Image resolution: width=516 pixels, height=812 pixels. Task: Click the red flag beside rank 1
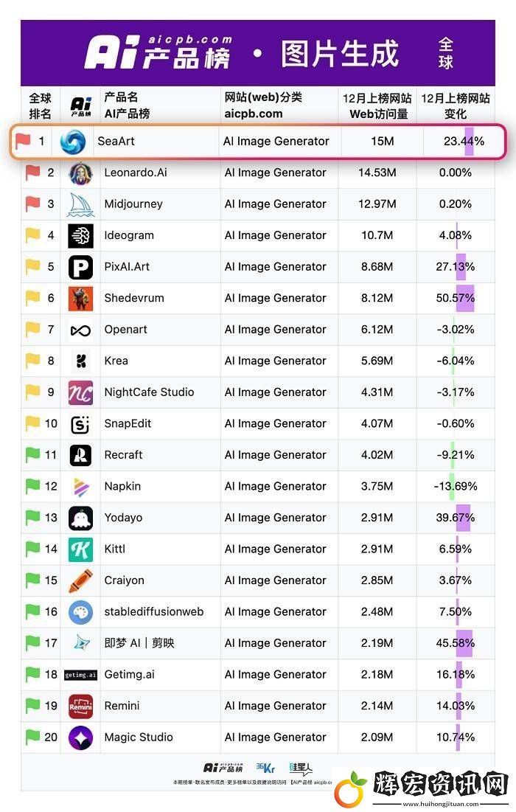23,140
